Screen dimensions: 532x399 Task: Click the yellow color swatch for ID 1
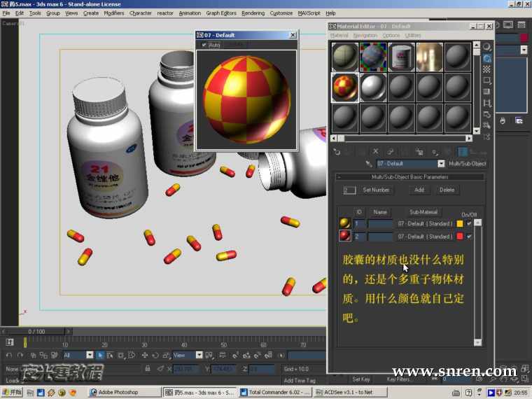[459, 224]
